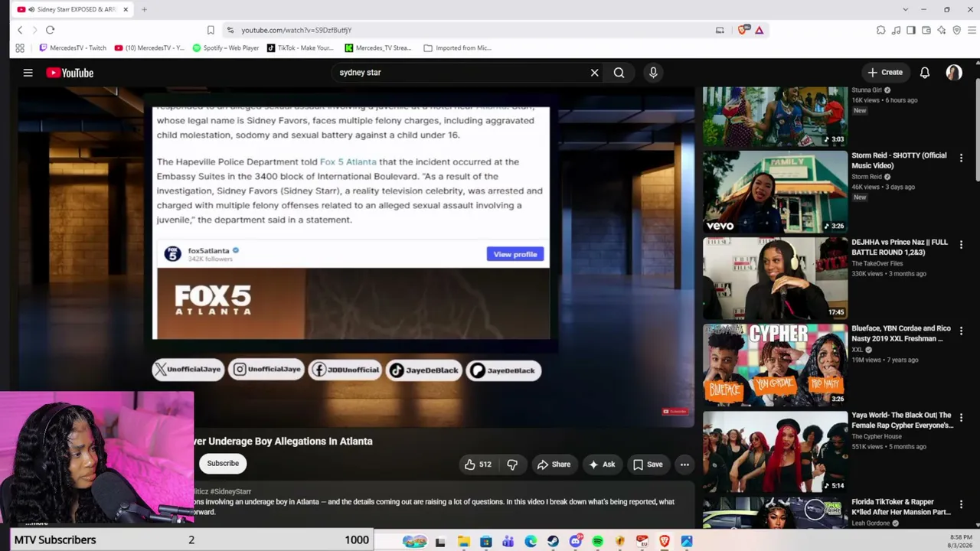Dislike the video with thumbs down
Image resolution: width=980 pixels, height=551 pixels.
512,464
